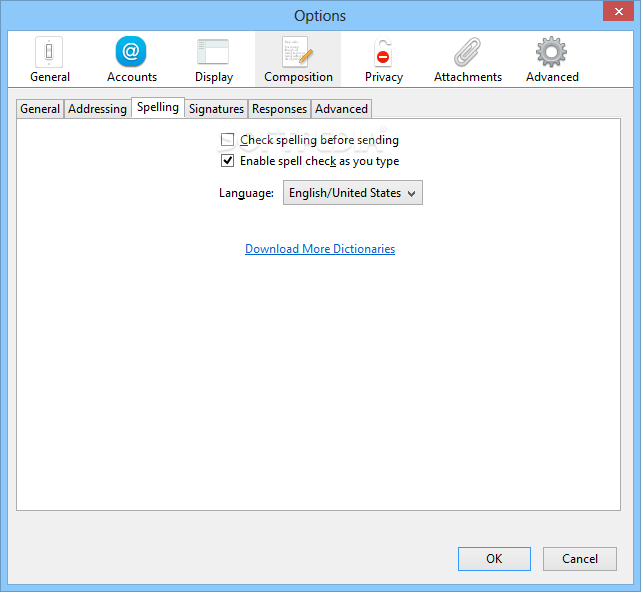Screen dimensions: 641x592
Task: Enable Check spelling before sending
Action: pos(227,140)
